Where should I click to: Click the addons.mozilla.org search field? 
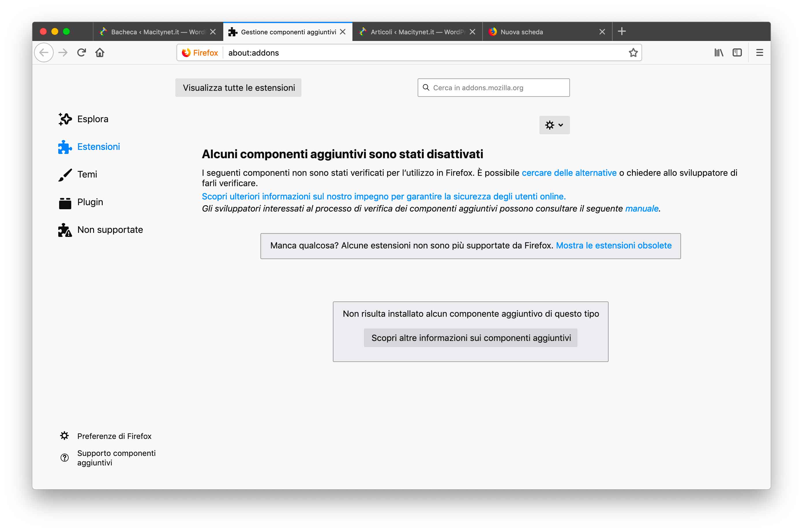click(498, 88)
